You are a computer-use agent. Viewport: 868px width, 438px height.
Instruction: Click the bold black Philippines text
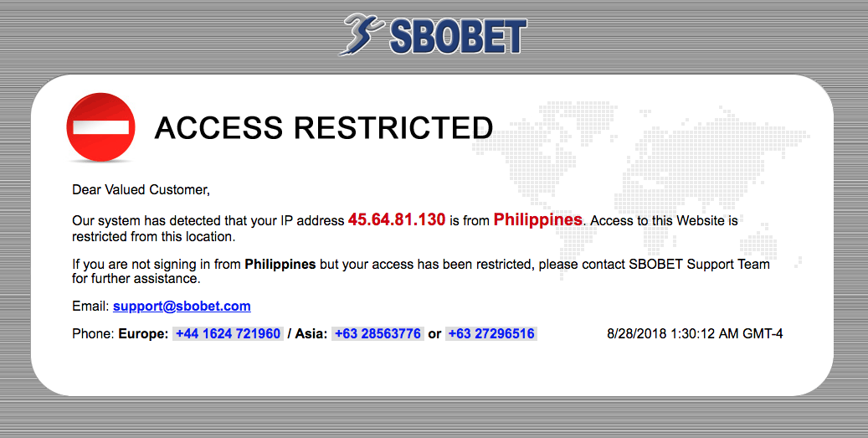coord(280,265)
